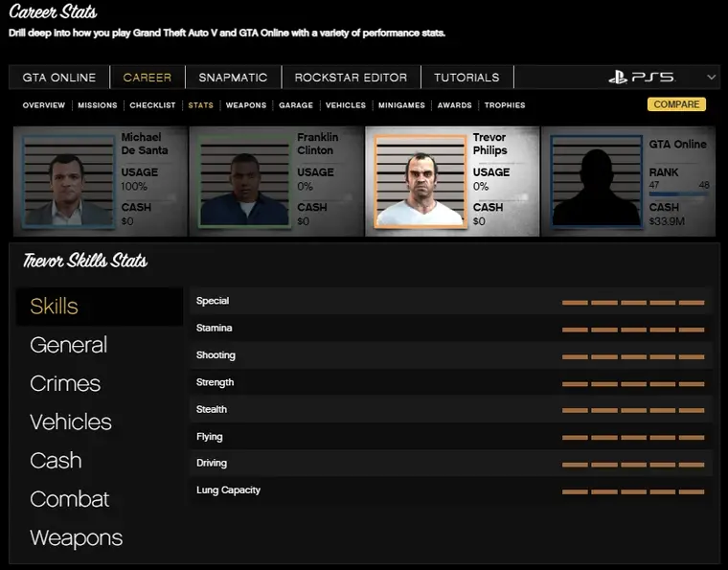Select Michael De Santa's mugshot
Viewport: 728px width, 570px height.
(x=68, y=181)
